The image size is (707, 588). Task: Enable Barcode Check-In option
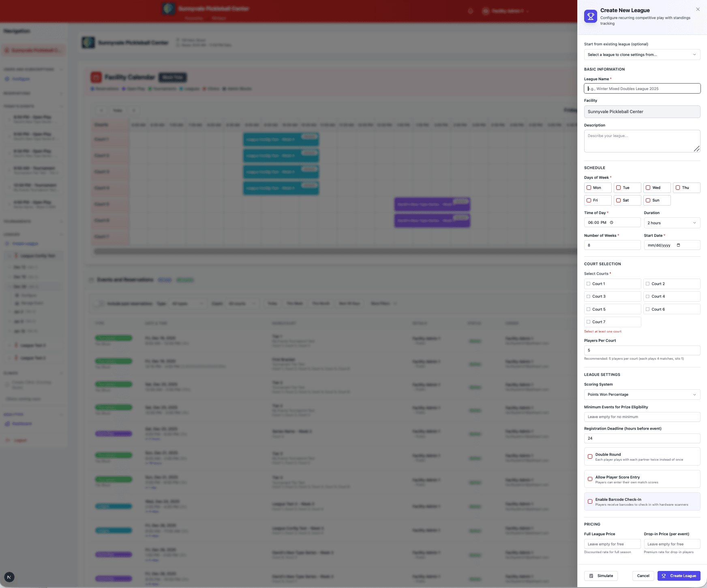[590, 502]
